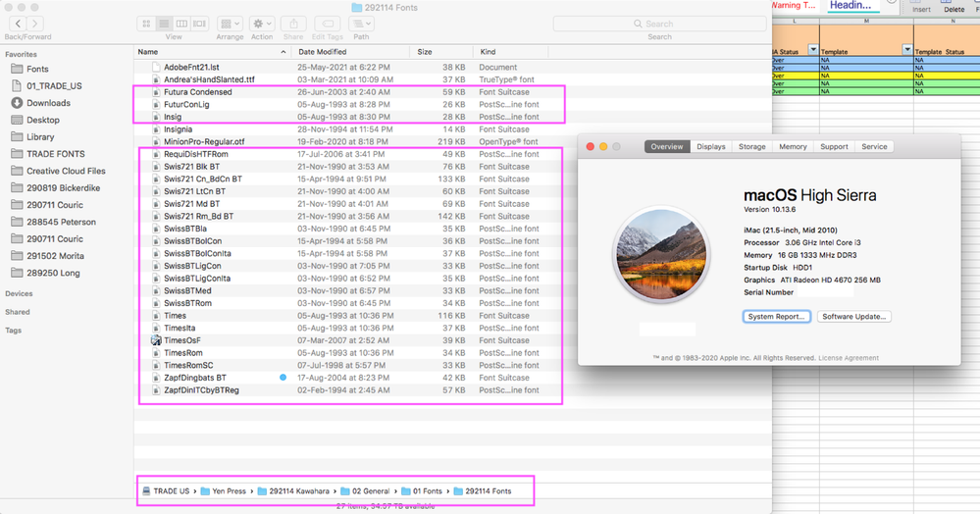Image resolution: width=980 pixels, height=514 pixels.
Task: Open Template column filter dropdown in spreadsheet
Action: (x=906, y=49)
